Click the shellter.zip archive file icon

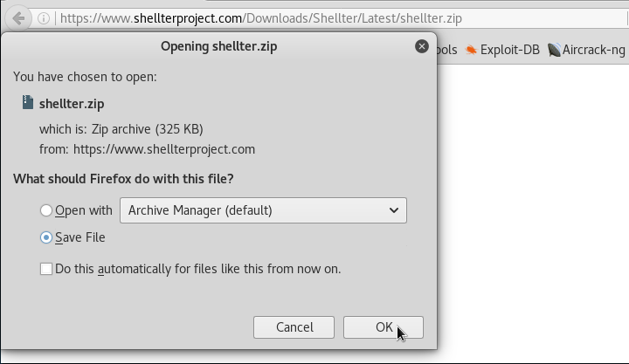pos(28,102)
